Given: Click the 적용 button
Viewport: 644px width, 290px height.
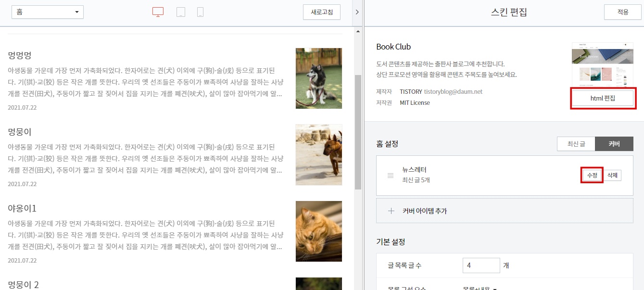Looking at the screenshot, I should (623, 12).
